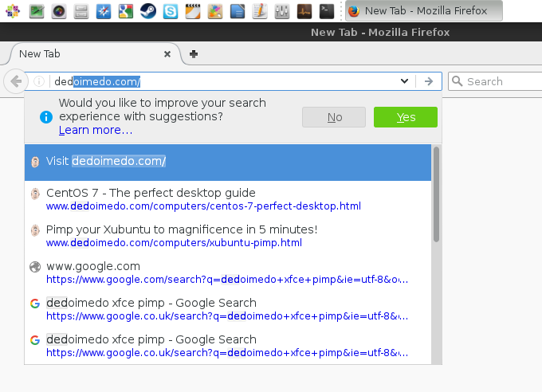Open Skype from the panel
Image resolution: width=542 pixels, height=392 pixels.
click(x=171, y=11)
